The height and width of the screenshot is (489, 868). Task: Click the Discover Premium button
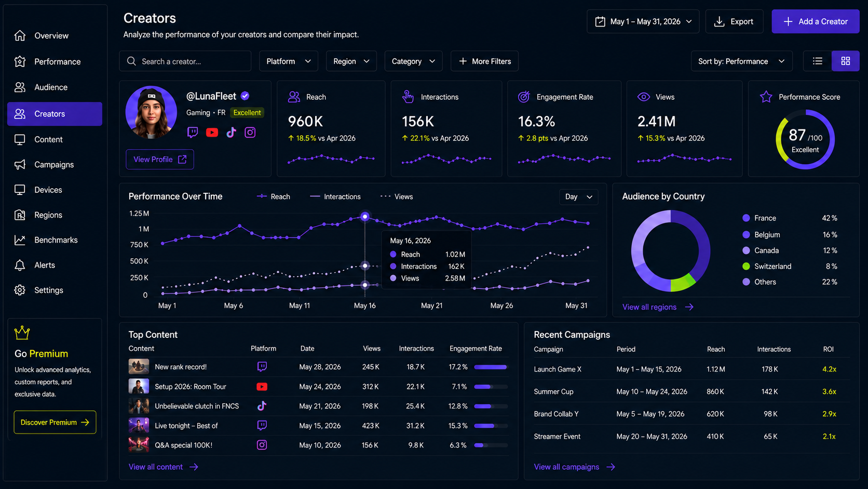point(55,422)
